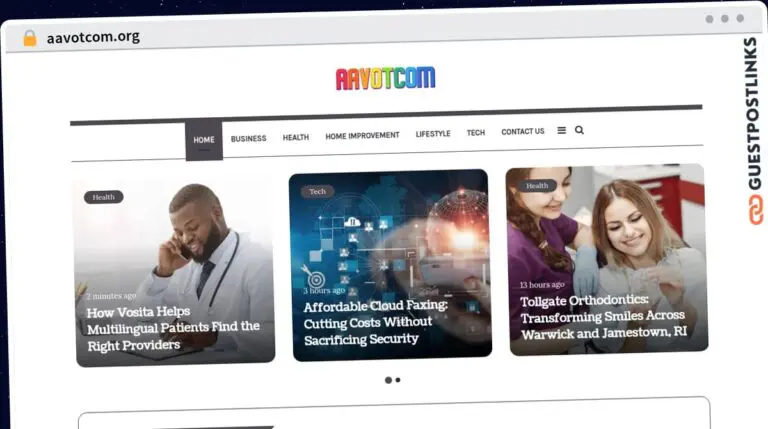Click the padlock icon beside the URL

(x=30, y=38)
